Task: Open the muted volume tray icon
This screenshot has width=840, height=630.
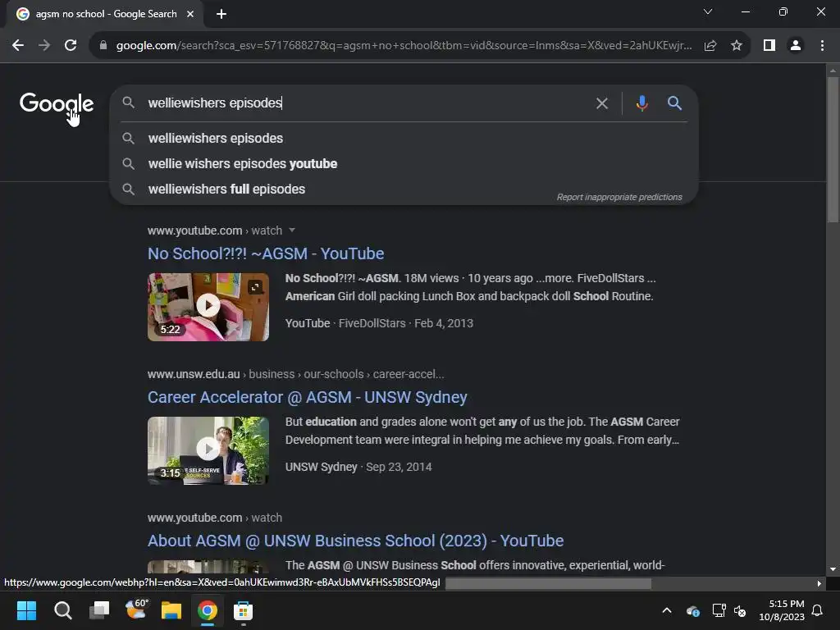Action: [741, 610]
